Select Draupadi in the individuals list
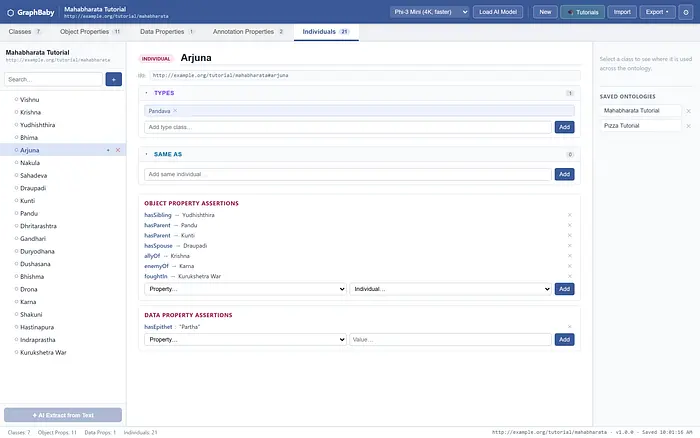This screenshot has height=438, width=700. pos(33,188)
